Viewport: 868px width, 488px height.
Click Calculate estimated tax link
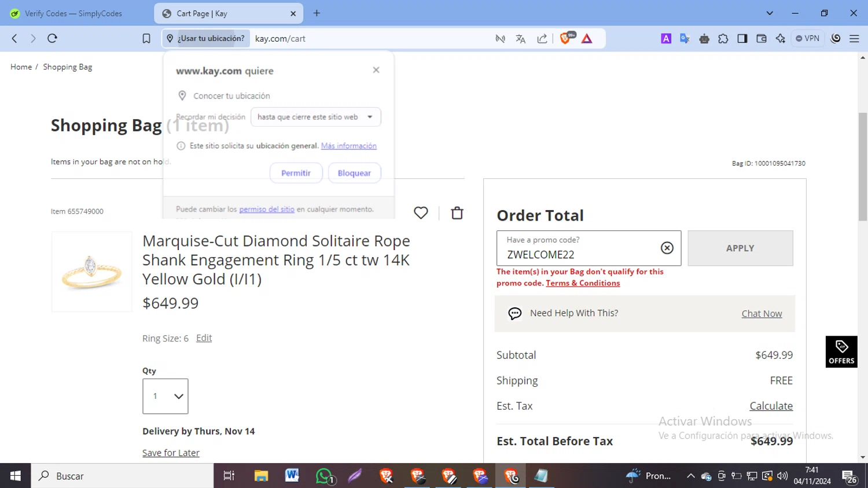[x=771, y=406]
